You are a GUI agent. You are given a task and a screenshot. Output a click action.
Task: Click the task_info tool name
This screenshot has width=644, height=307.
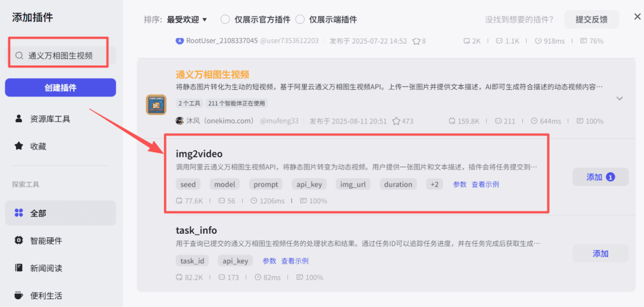pos(196,230)
